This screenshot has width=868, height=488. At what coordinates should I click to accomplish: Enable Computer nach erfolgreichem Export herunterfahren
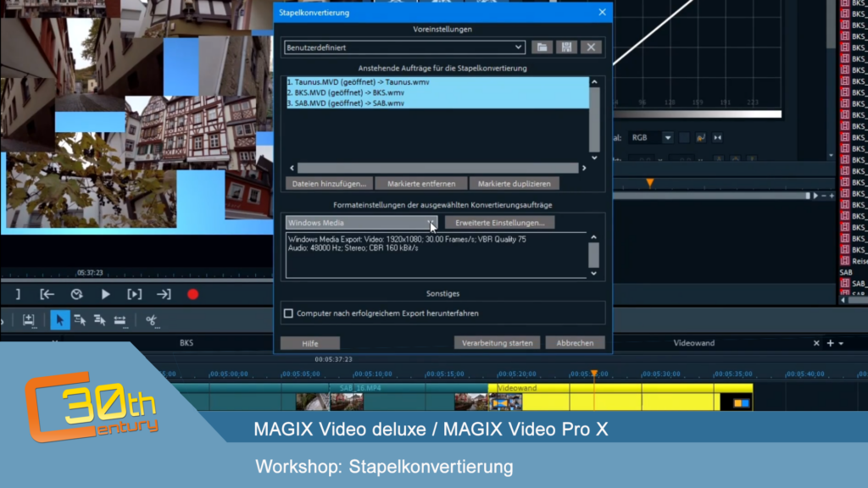click(x=288, y=313)
